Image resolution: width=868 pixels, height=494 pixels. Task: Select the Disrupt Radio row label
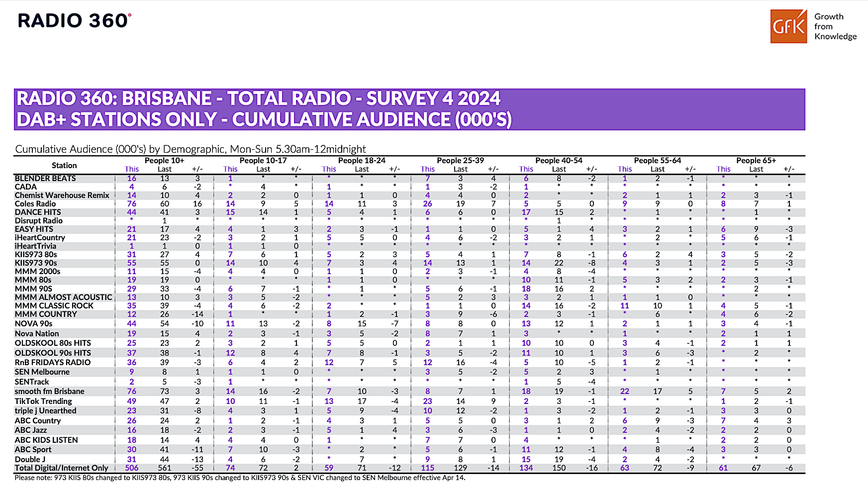[38, 220]
